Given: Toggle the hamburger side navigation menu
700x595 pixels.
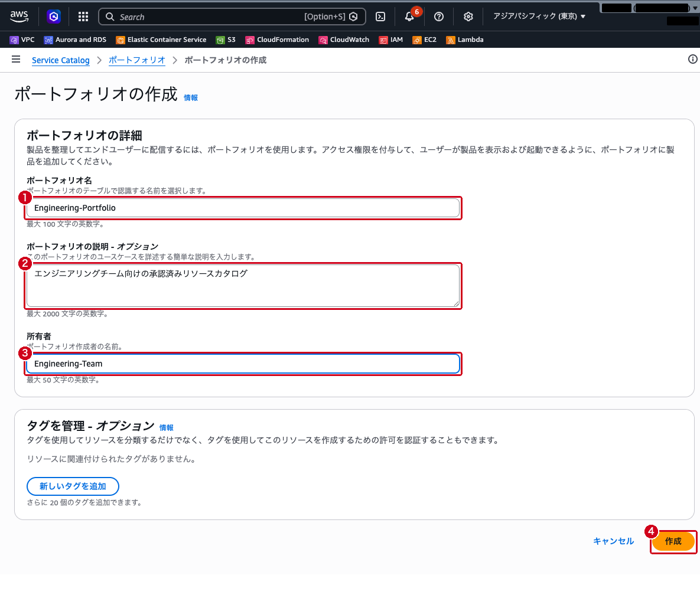Looking at the screenshot, I should click(x=16, y=59).
